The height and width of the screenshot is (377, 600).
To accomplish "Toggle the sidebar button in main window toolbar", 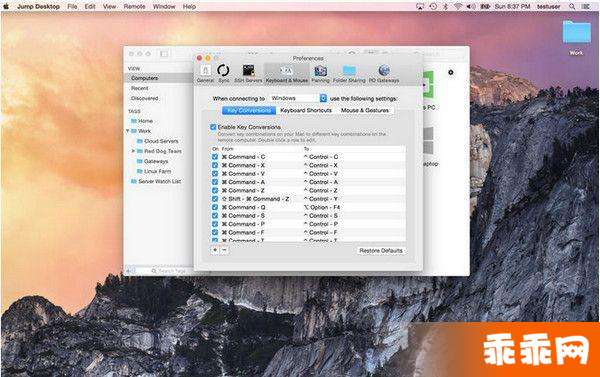I will point(164,54).
